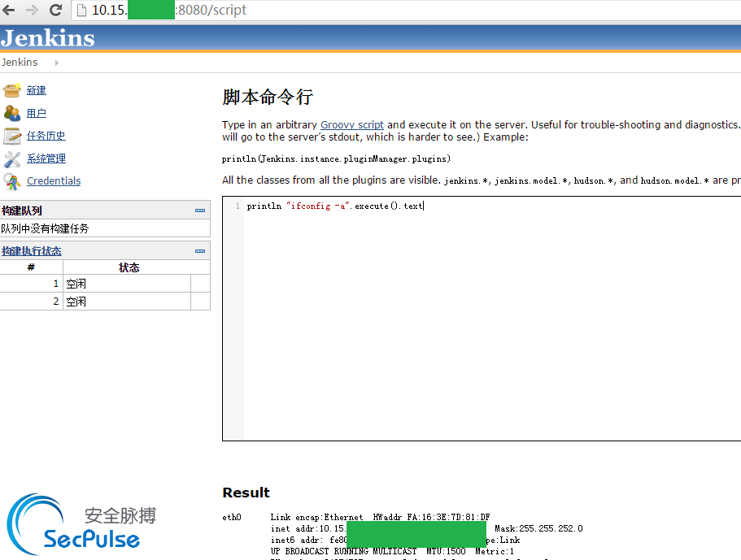This screenshot has width=741, height=560.
Task: Click line number 1 in editor gutter
Action: tap(238, 206)
